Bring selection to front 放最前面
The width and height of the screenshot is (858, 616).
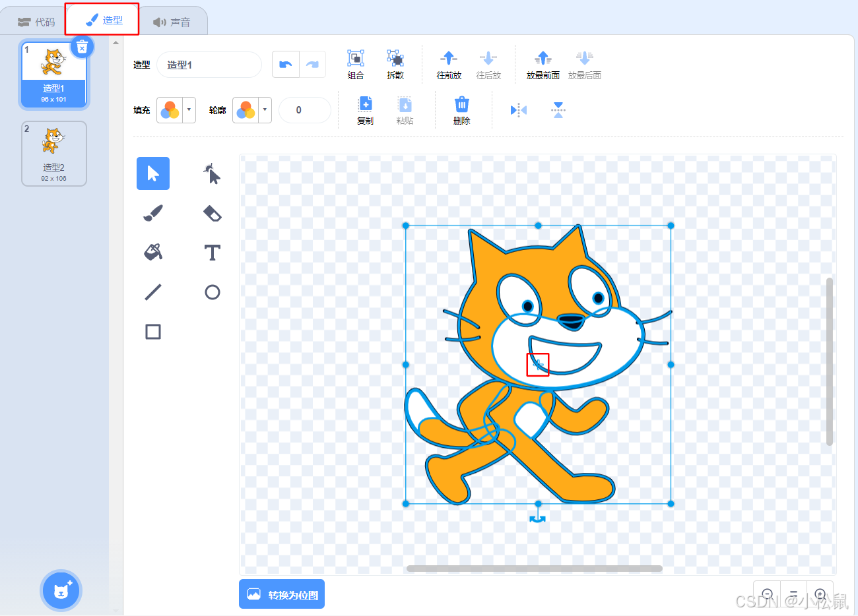(x=543, y=65)
